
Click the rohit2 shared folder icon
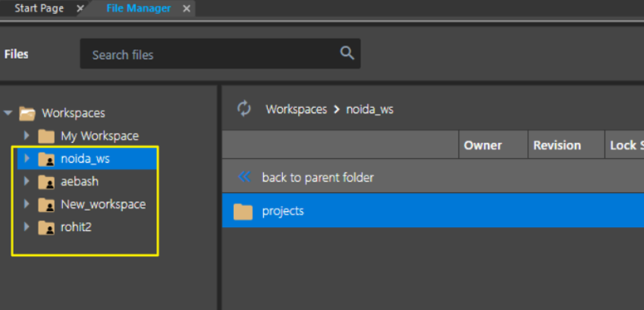click(x=46, y=228)
